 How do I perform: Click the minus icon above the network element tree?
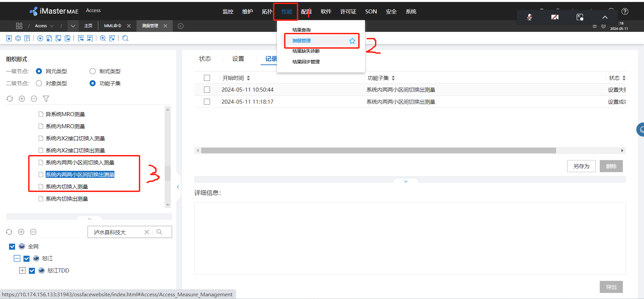click(x=33, y=232)
